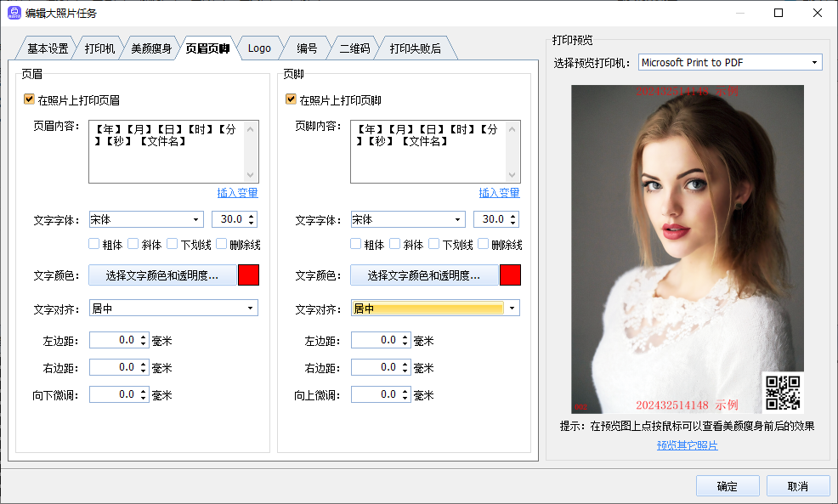The height and width of the screenshot is (504, 838).
Task: Increase header font size with up arrow
Action: 252,216
